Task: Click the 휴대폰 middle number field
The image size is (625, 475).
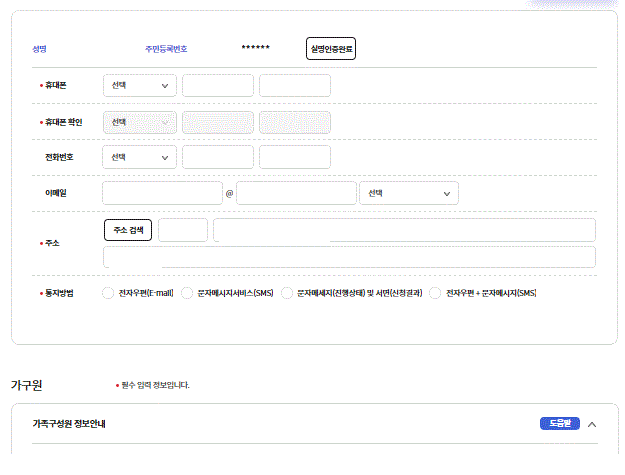Action: 218,85
